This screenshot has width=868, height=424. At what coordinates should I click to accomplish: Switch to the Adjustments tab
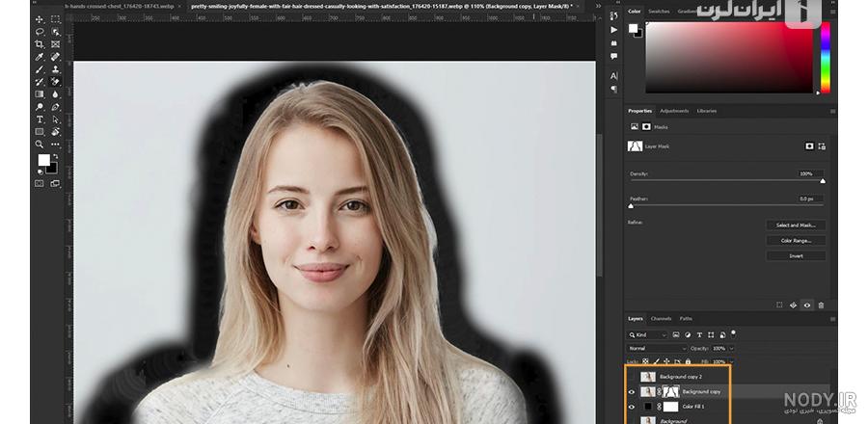tap(674, 111)
